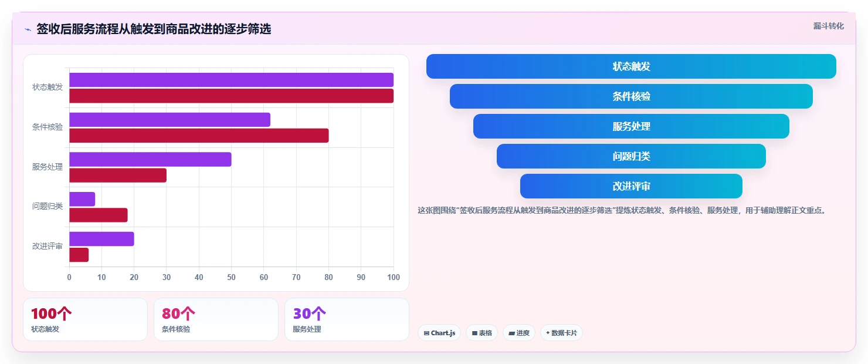Click the x-axis tick label 80

[x=328, y=277]
